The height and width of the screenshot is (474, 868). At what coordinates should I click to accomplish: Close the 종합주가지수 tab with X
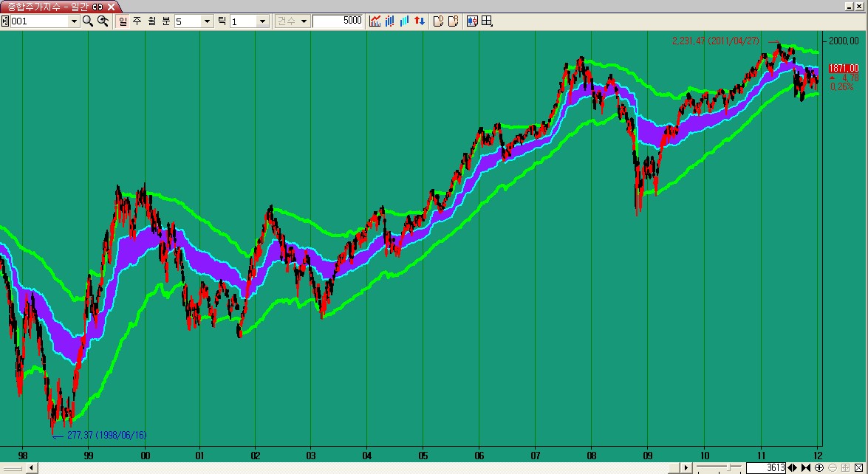(x=112, y=6)
